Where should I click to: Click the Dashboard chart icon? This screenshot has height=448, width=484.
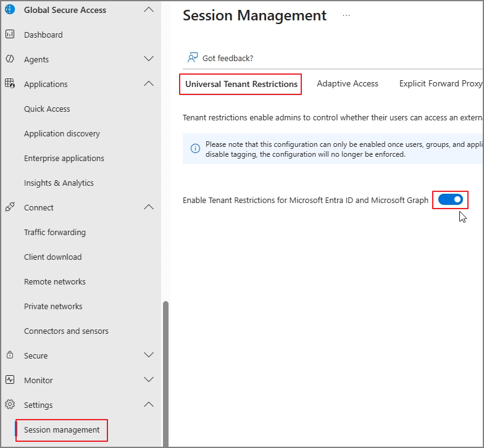tap(10, 35)
